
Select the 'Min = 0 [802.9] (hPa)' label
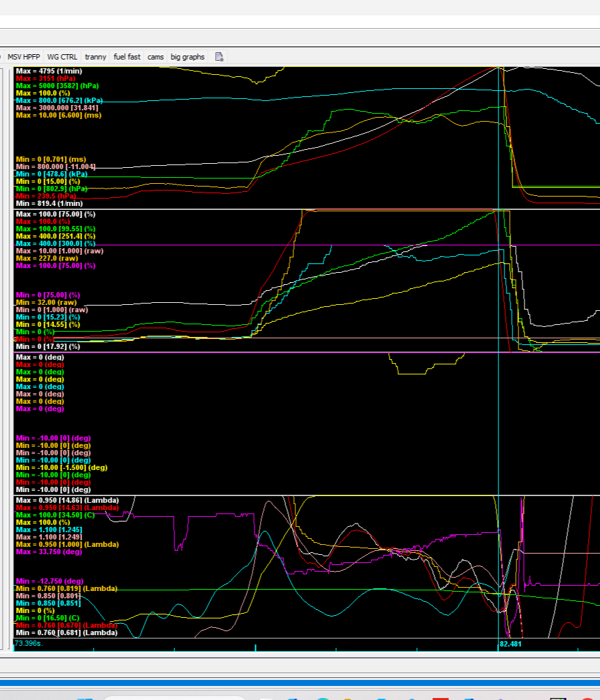[x=51, y=189]
